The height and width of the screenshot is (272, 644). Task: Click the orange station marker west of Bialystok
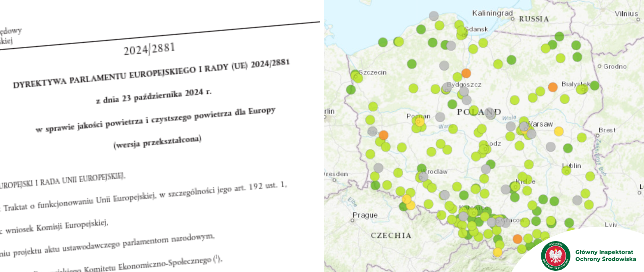(x=552, y=87)
